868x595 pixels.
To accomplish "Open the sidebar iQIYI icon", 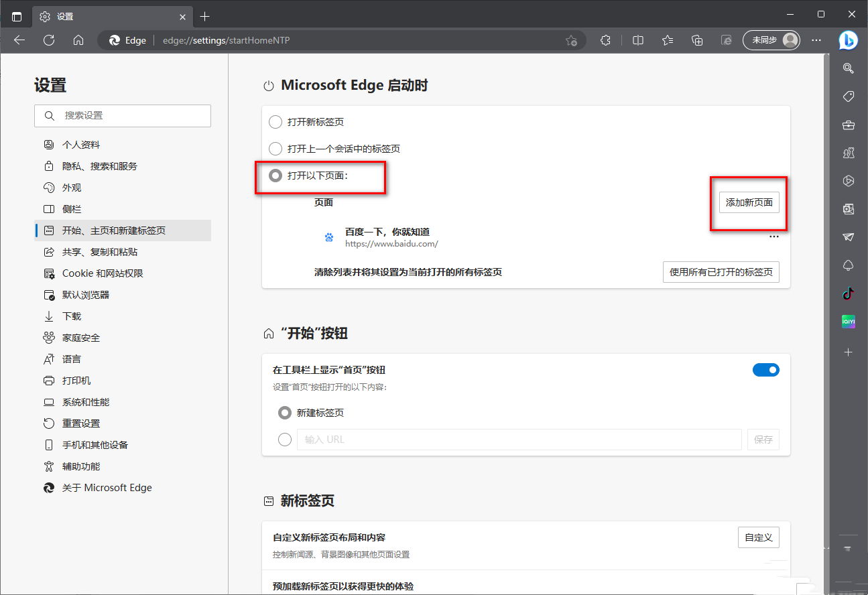I will 849,322.
